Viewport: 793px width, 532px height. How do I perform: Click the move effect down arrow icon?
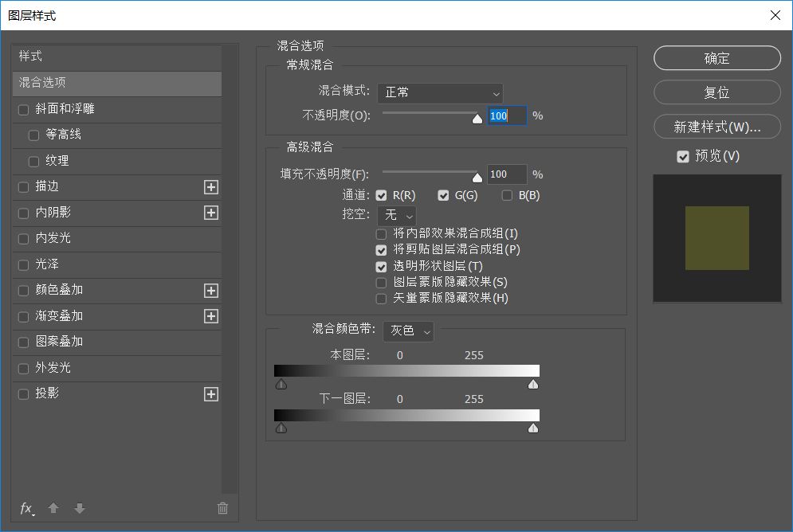[79, 508]
